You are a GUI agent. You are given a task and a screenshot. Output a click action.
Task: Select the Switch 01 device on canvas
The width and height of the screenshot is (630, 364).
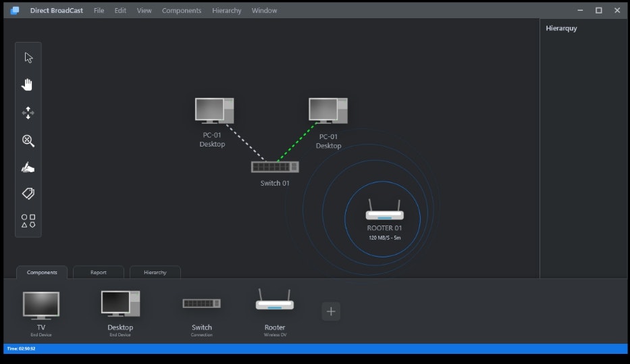point(275,167)
